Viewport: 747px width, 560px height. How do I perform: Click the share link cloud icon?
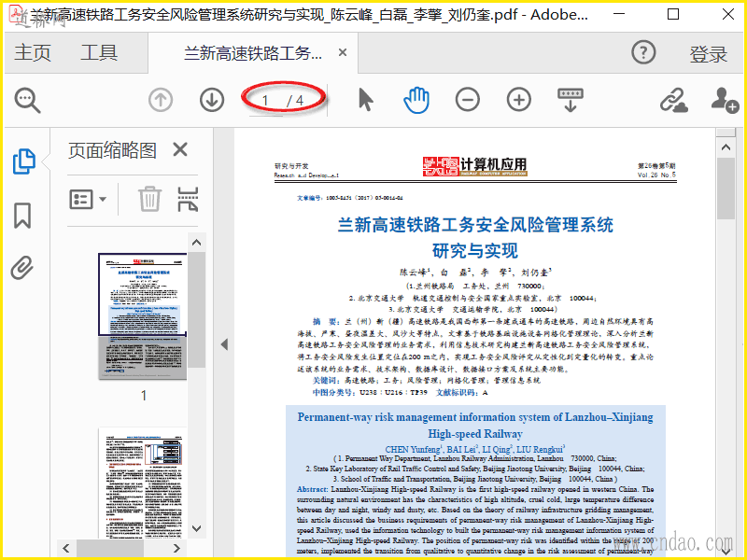pos(673,100)
